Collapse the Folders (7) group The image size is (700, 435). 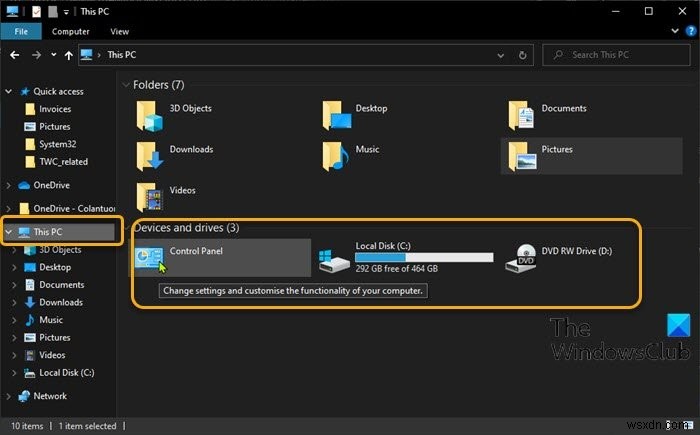pos(126,85)
